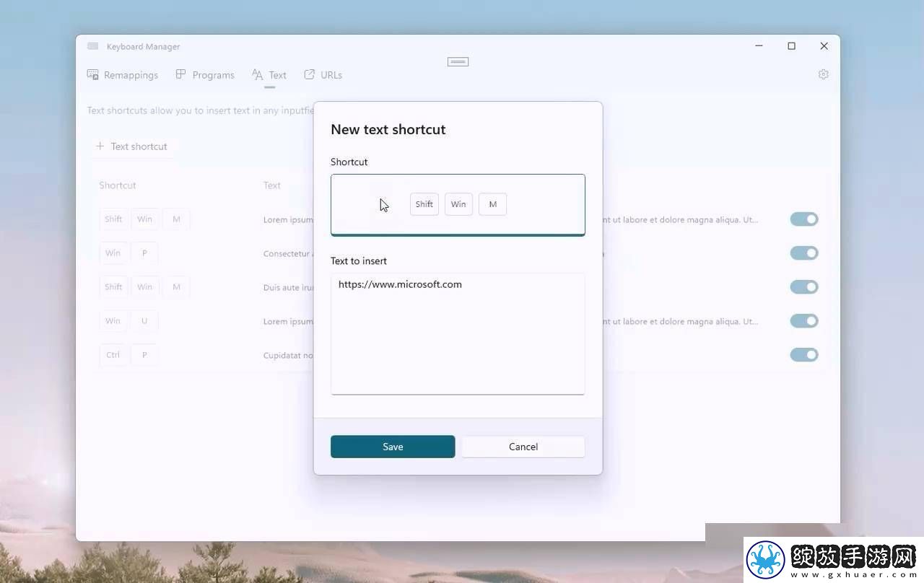Screen dimensions: 924x583
Task: Click the Consectetur row text
Action: [x=287, y=254]
